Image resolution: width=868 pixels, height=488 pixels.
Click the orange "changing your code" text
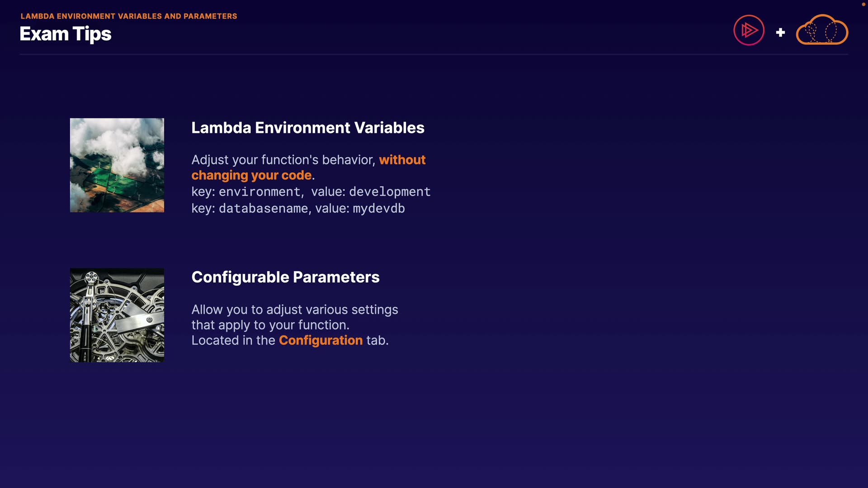251,175
